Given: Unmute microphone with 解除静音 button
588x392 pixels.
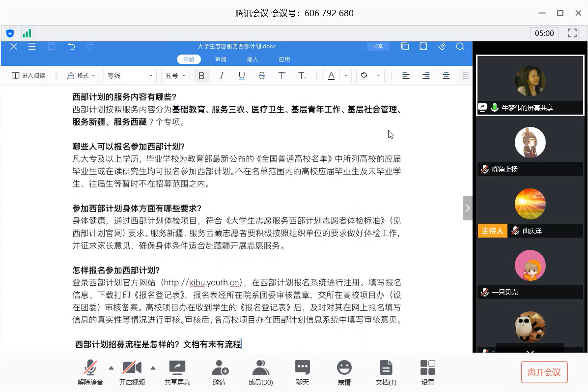Looking at the screenshot, I should [x=90, y=372].
